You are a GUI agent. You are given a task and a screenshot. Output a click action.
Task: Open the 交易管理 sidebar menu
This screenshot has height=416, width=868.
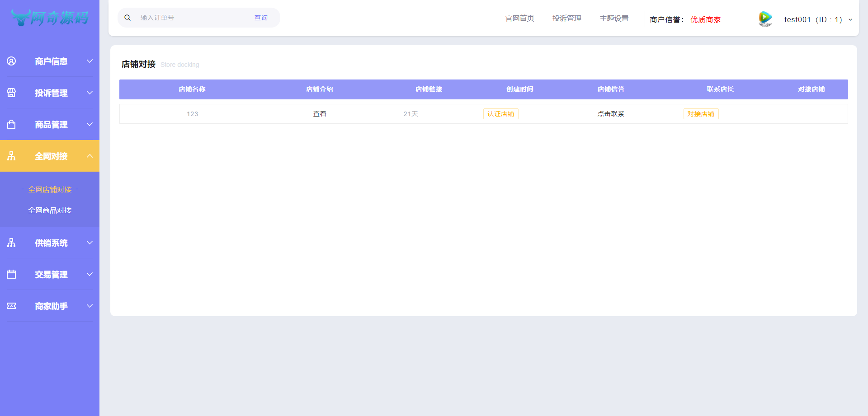50,274
